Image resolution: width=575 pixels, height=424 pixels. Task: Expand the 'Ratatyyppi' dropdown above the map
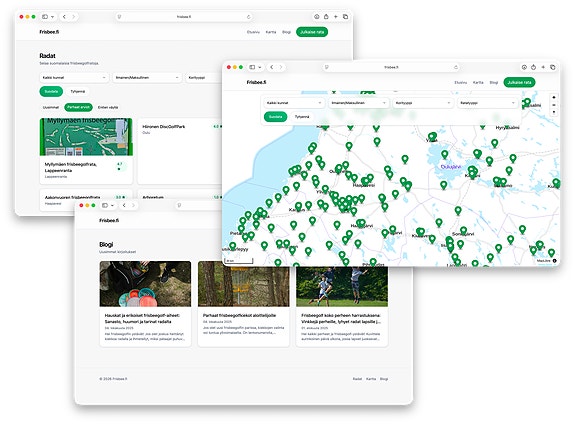(x=488, y=103)
